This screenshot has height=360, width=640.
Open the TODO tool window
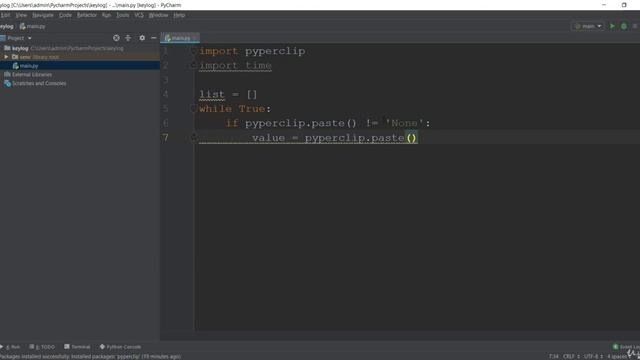pos(42,347)
